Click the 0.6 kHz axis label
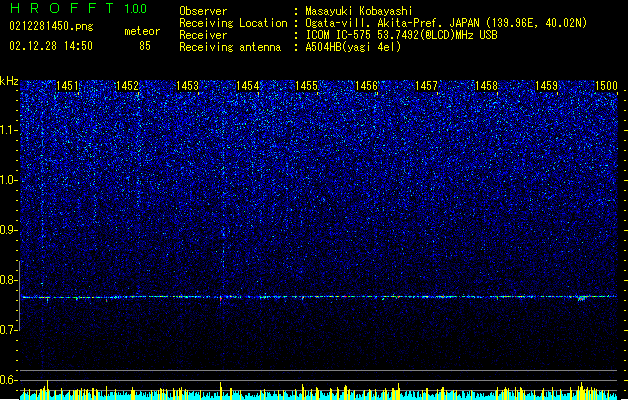 (8, 380)
